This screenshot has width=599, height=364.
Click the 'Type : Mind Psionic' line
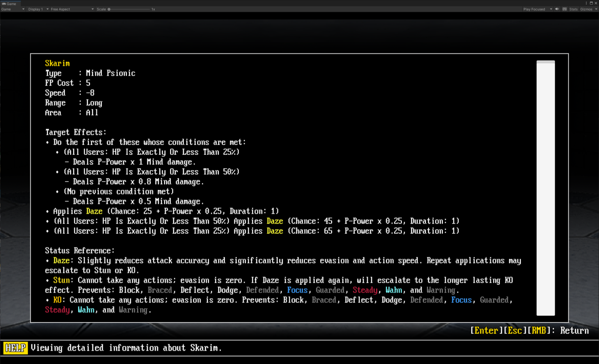(90, 73)
